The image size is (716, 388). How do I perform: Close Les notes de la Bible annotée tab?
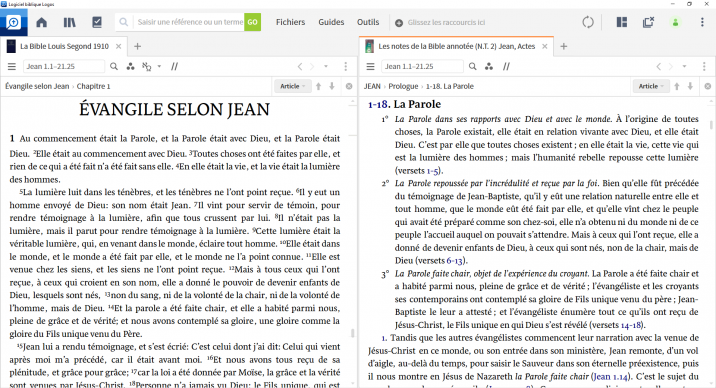[x=545, y=46]
